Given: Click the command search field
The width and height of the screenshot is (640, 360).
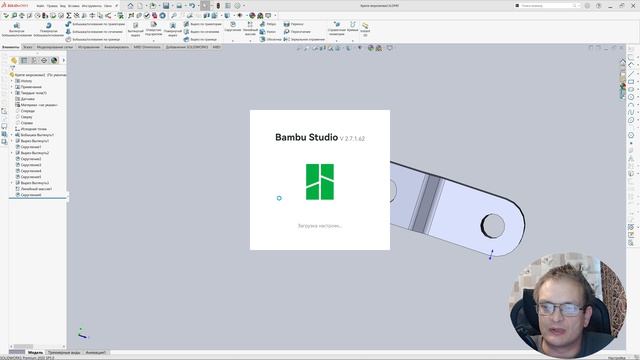Looking at the screenshot, I should [547, 6].
